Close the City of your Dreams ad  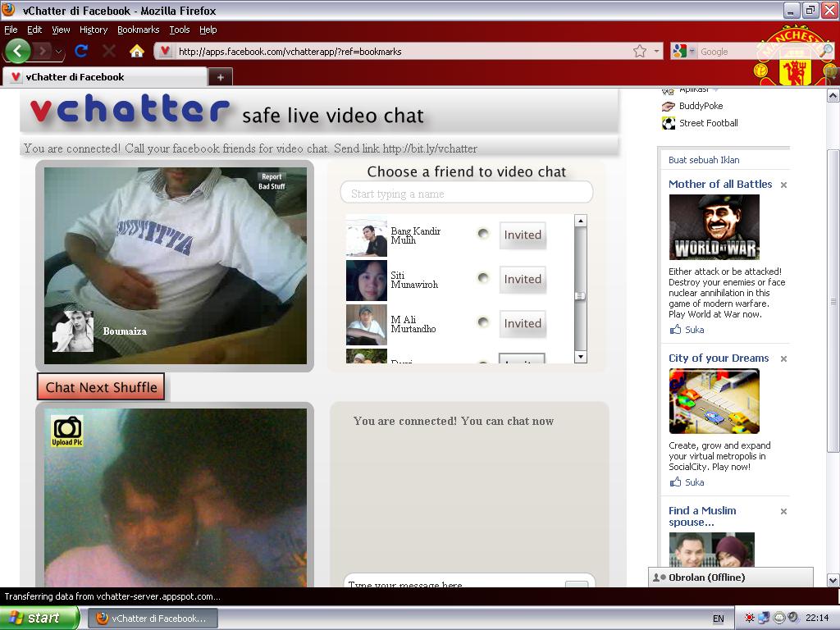tap(783, 359)
